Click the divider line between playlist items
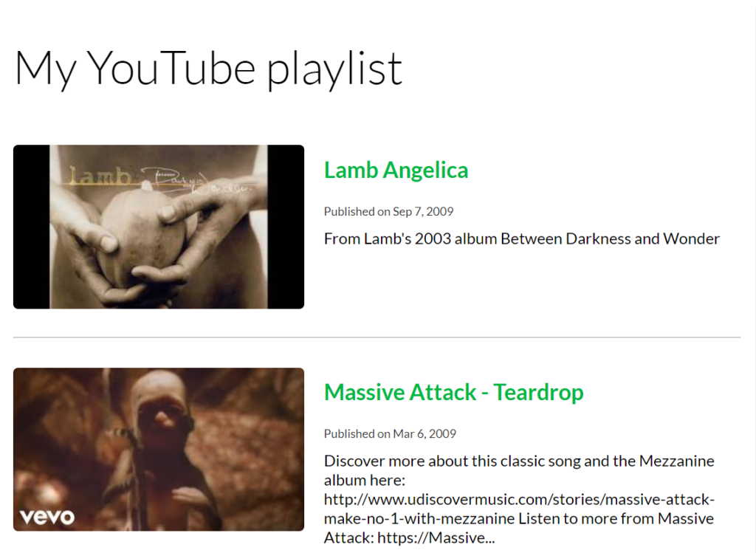The height and width of the screenshot is (553, 756). (377, 337)
